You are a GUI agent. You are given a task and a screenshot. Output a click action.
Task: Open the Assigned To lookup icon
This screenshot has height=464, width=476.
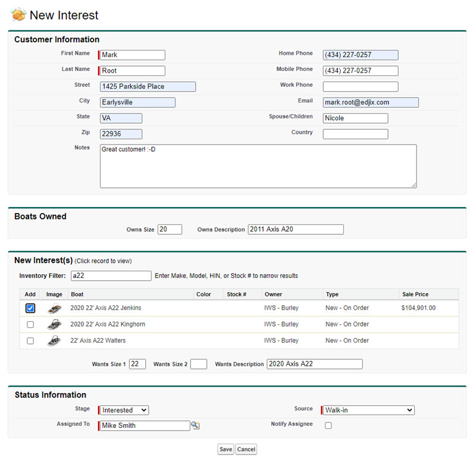(x=195, y=425)
